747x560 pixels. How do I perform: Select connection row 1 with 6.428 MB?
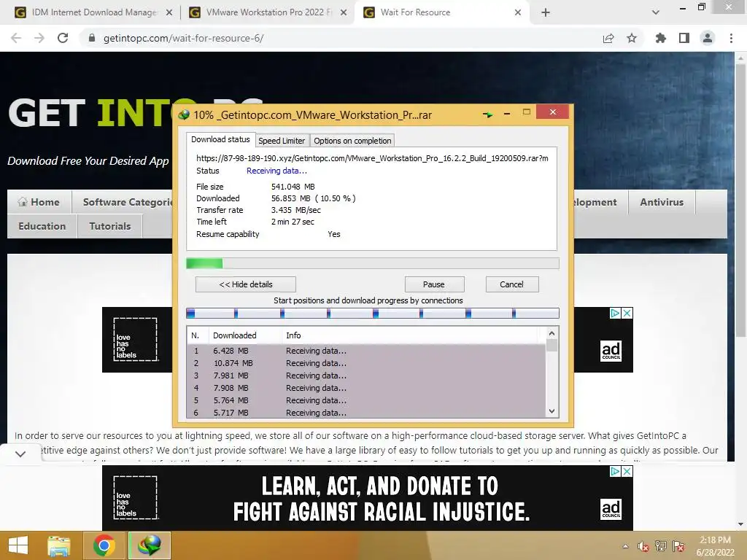[x=366, y=351]
